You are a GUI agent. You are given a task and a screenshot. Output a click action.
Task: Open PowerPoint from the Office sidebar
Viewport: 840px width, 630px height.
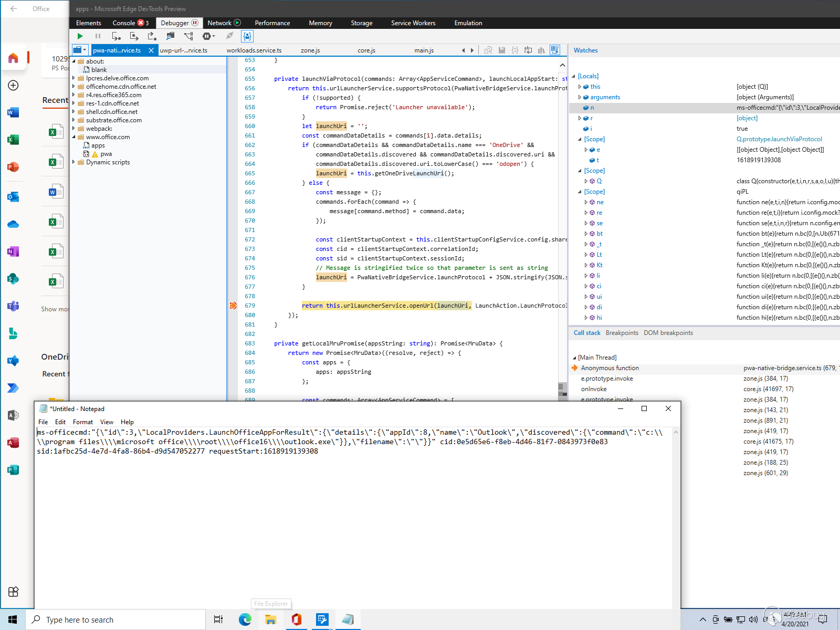(13, 167)
